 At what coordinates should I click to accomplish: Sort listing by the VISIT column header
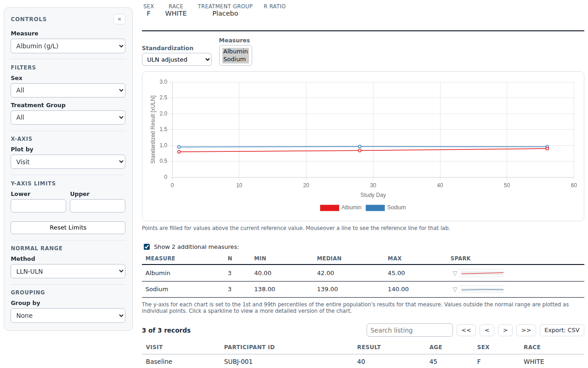pos(154,347)
